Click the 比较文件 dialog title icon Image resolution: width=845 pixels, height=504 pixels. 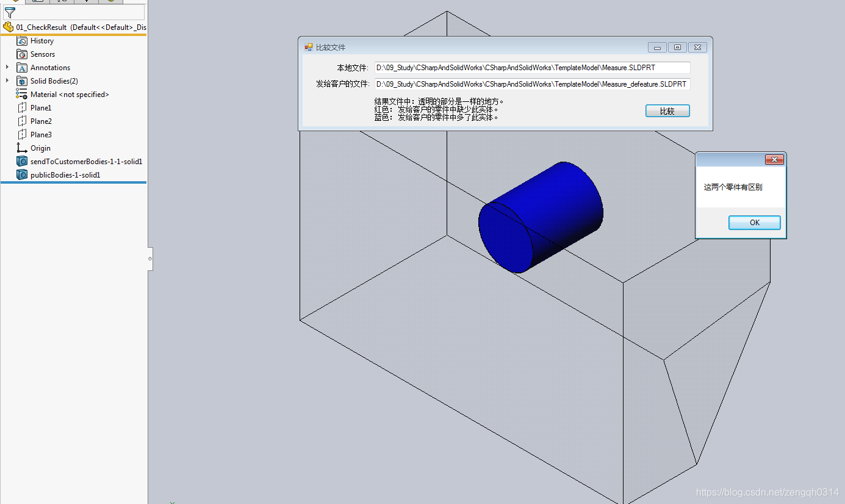[x=309, y=47]
